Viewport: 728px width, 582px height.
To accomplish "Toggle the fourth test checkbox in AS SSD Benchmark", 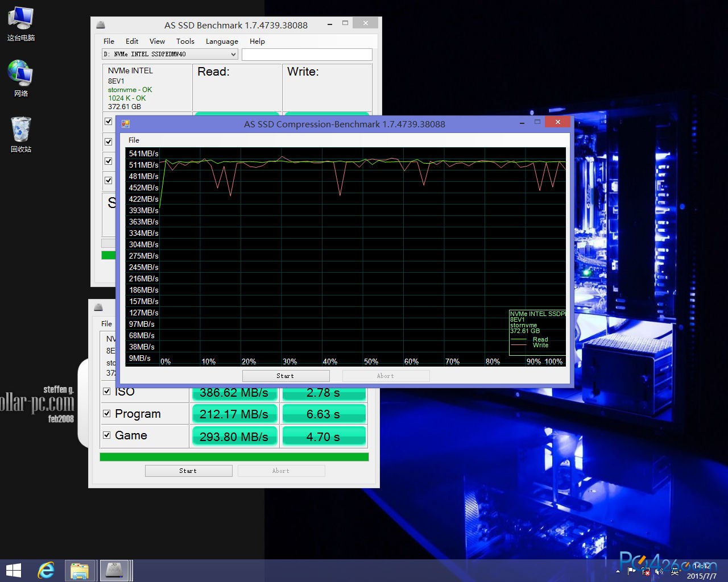I will [x=109, y=180].
